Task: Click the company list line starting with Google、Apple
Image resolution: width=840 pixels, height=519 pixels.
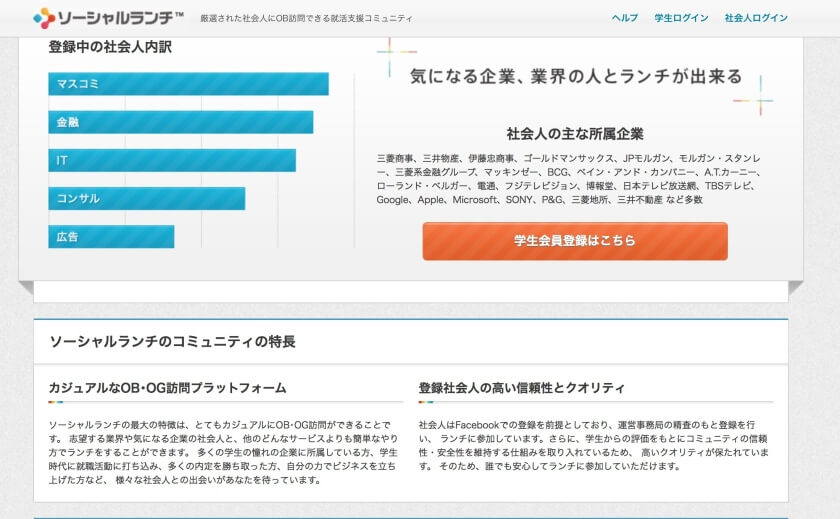Action: point(539,200)
